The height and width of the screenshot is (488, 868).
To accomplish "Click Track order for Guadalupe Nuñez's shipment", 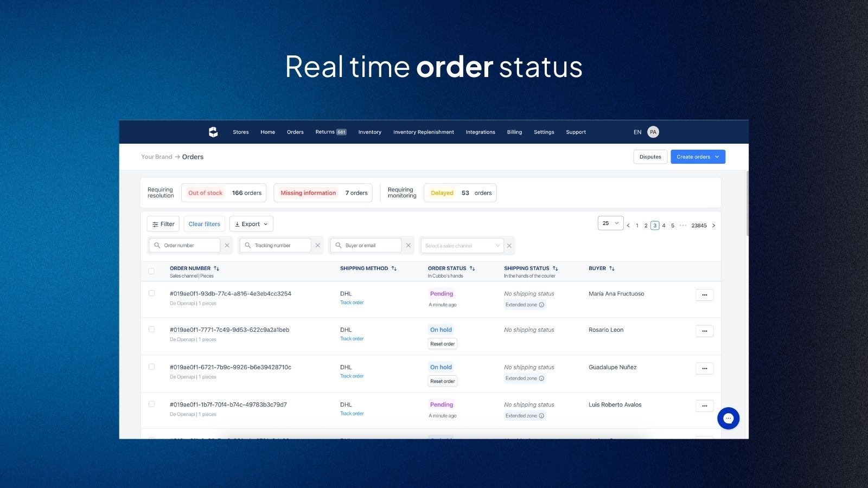I will tap(352, 376).
